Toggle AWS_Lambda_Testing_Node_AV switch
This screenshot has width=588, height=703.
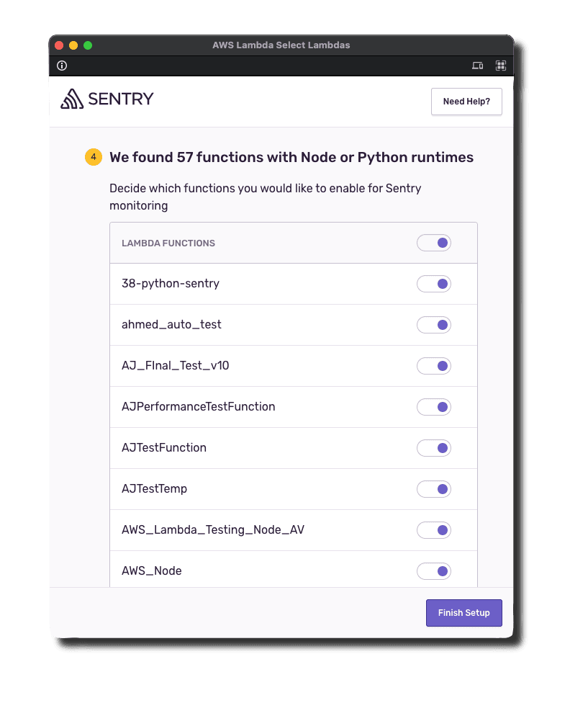tap(433, 530)
